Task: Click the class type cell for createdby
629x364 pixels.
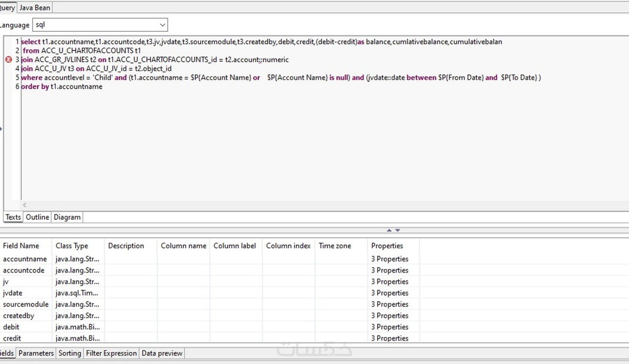Action: coord(77,316)
